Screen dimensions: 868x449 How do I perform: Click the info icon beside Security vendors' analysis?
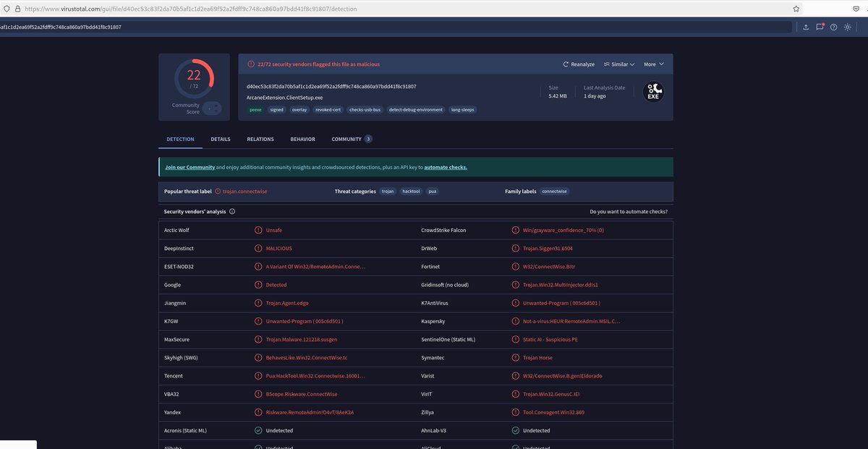(x=232, y=212)
